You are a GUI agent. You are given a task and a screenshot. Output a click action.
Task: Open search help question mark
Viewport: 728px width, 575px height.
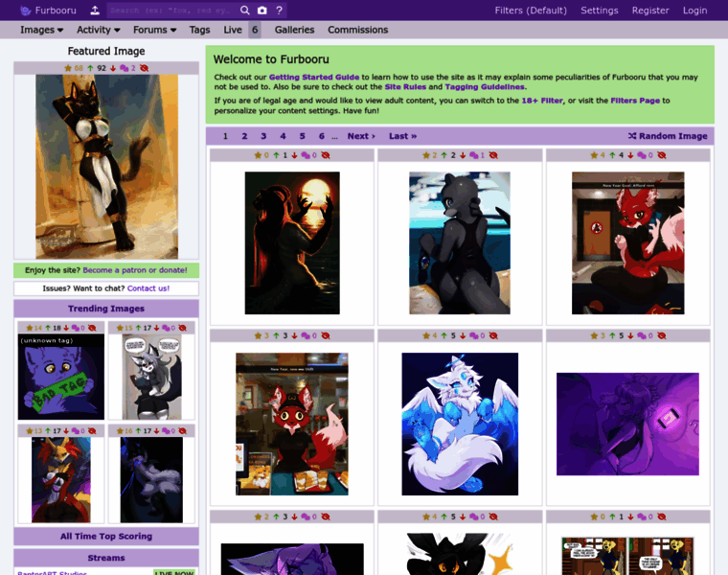click(279, 11)
